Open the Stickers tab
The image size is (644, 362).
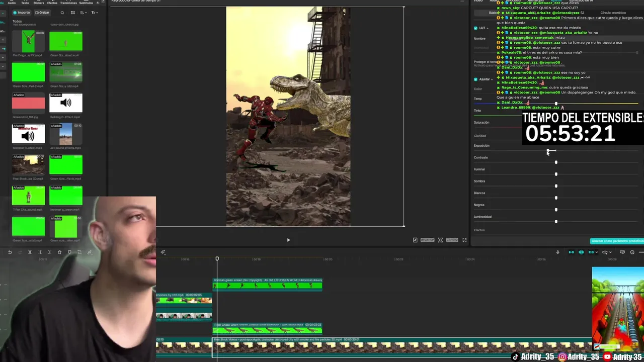(x=39, y=3)
